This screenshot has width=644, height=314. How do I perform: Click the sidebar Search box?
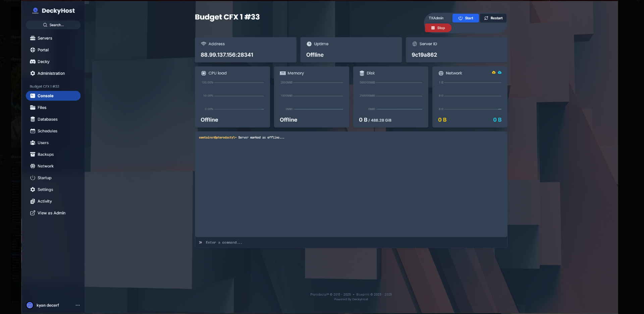pos(53,25)
